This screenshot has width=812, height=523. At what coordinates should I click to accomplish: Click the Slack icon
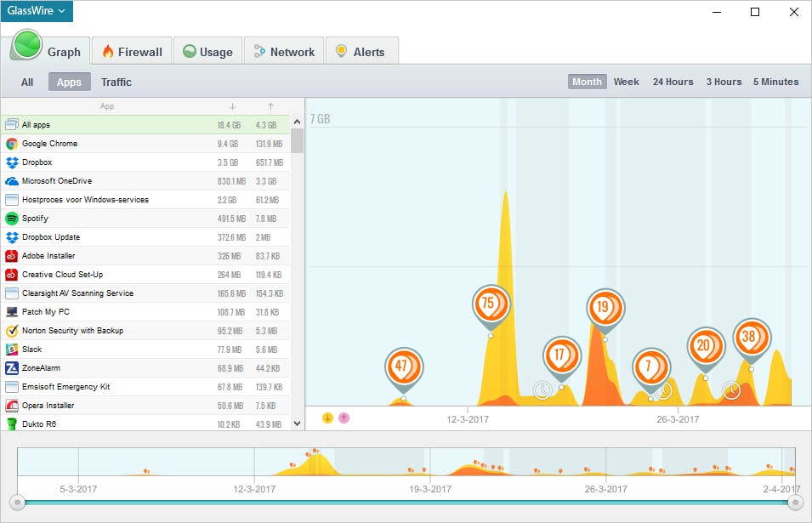[x=12, y=350]
